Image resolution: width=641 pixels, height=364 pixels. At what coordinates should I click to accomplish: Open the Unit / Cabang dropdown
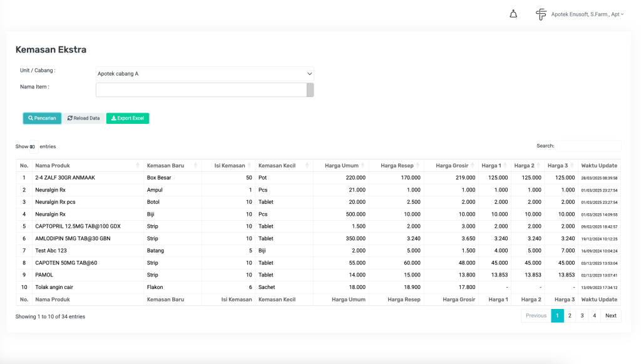coord(205,74)
